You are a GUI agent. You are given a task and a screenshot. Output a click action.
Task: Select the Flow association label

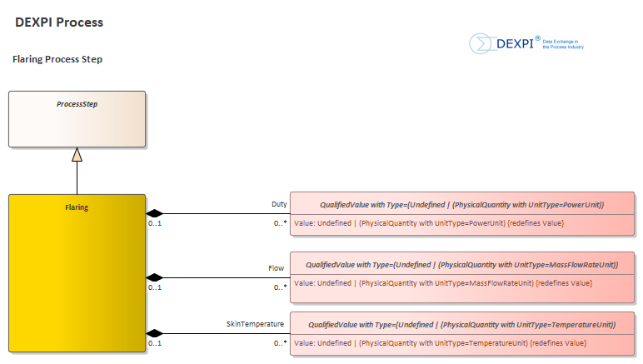pos(276,268)
